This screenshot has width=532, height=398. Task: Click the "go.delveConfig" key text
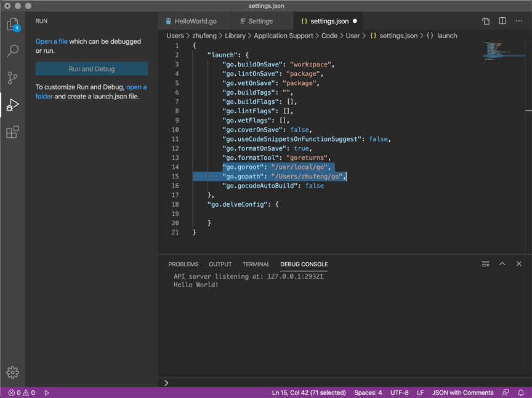point(238,204)
